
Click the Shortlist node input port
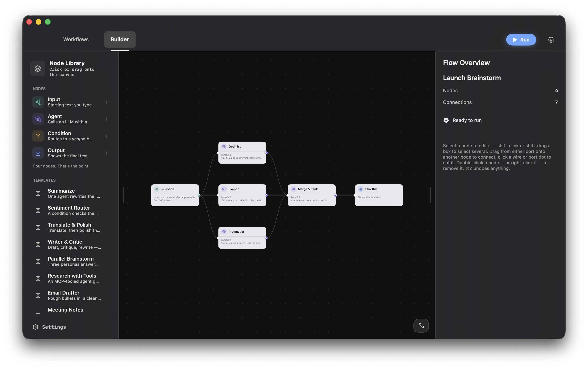click(x=355, y=195)
